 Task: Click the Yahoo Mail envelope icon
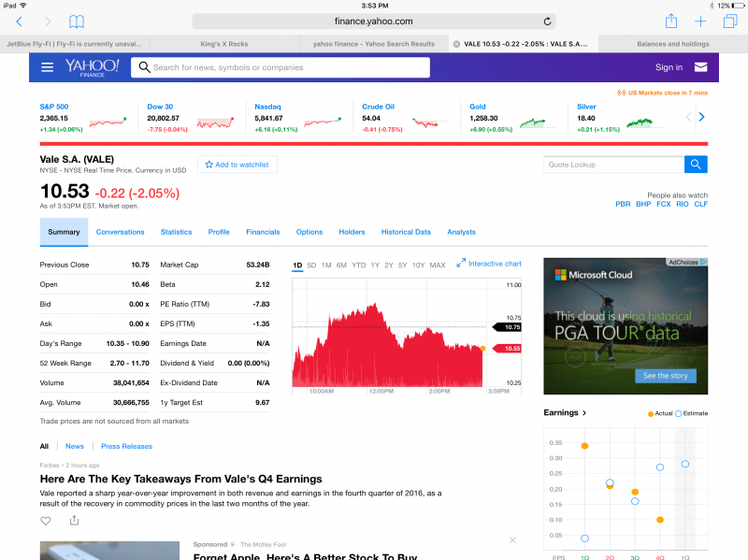pos(700,67)
